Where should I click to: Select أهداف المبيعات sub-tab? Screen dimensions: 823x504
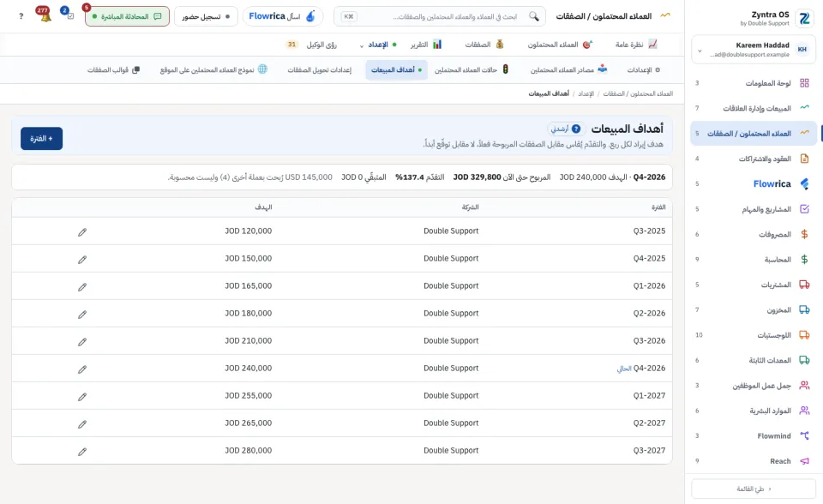tap(396, 69)
